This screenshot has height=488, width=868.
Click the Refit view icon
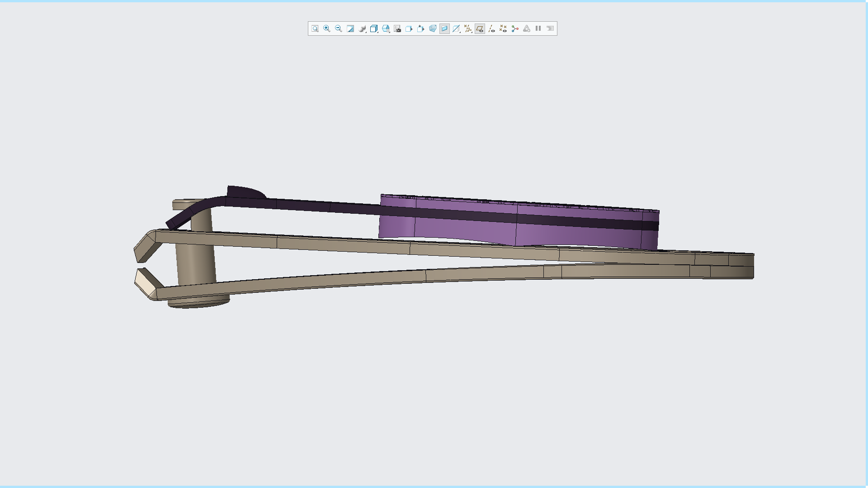315,28
